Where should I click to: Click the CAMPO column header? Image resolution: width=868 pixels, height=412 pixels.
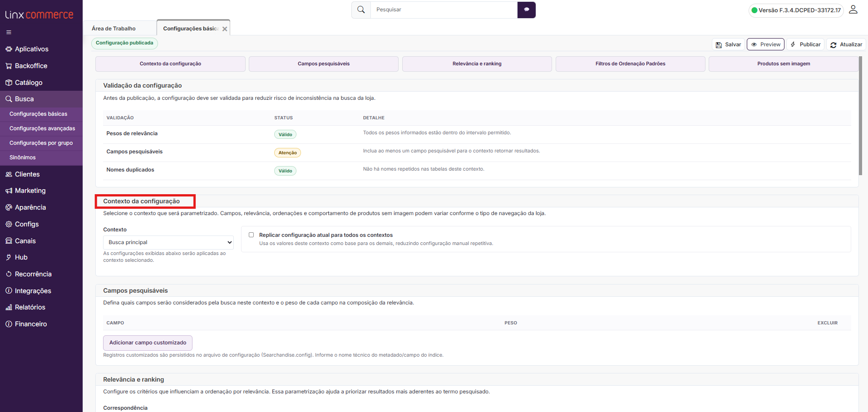[115, 323]
